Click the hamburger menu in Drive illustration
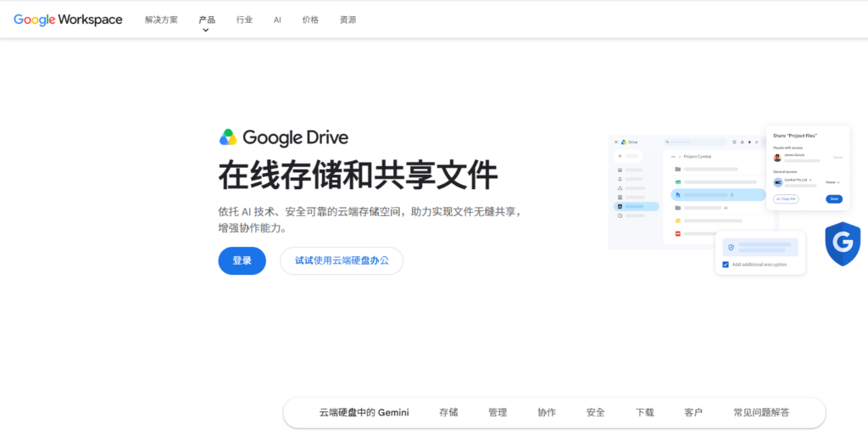Viewport: 868px width, 435px height. point(616,142)
